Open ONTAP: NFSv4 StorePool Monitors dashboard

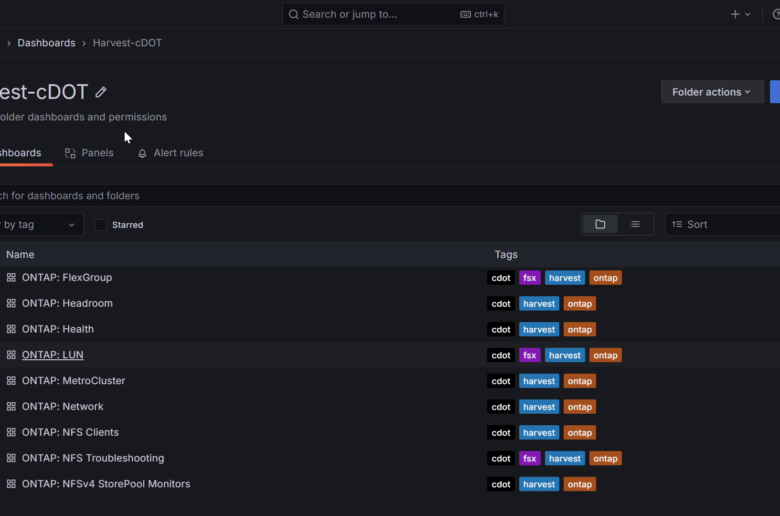pyautogui.click(x=106, y=484)
